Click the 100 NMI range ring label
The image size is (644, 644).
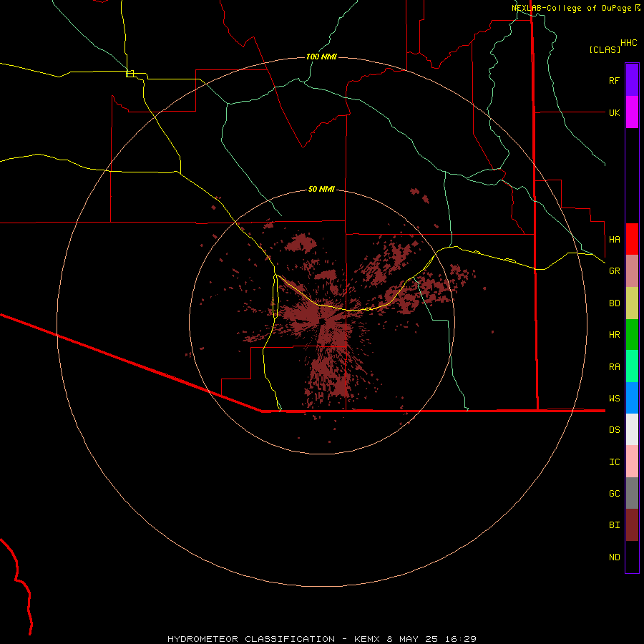[x=321, y=57]
